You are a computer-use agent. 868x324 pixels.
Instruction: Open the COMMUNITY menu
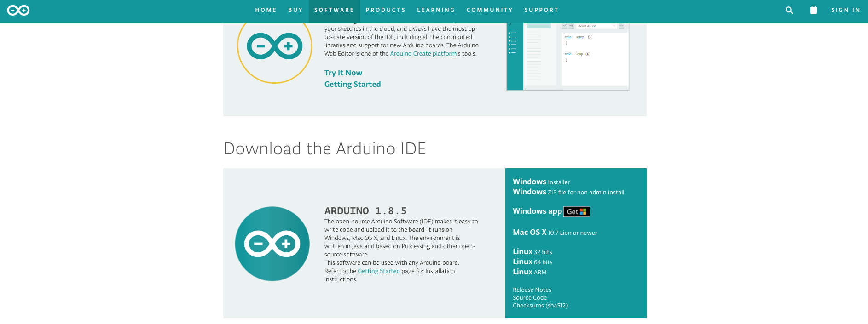click(x=490, y=10)
